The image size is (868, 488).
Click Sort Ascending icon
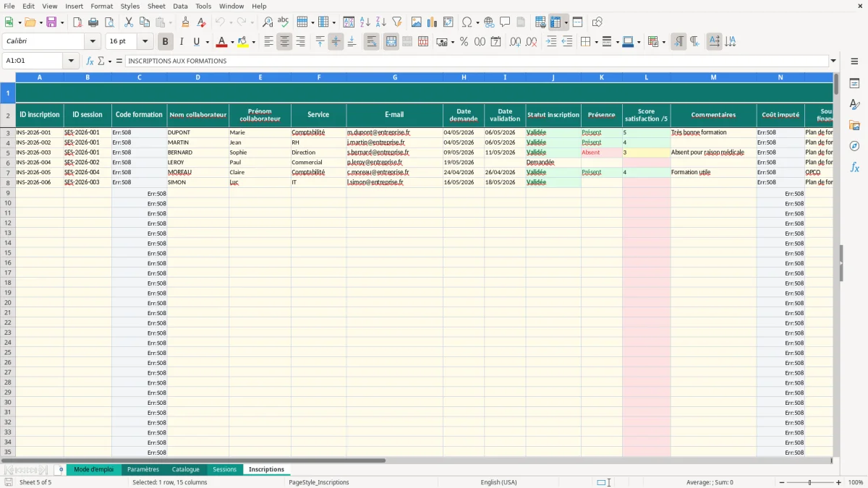(365, 22)
